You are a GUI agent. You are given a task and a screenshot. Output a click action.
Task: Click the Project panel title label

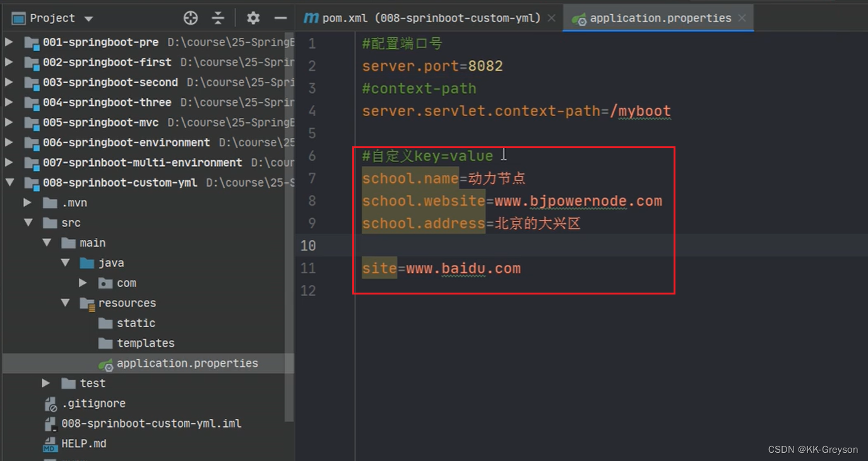tap(52, 18)
